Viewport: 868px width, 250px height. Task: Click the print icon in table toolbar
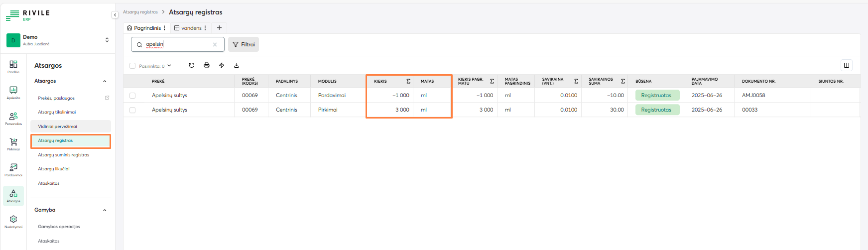point(207,65)
